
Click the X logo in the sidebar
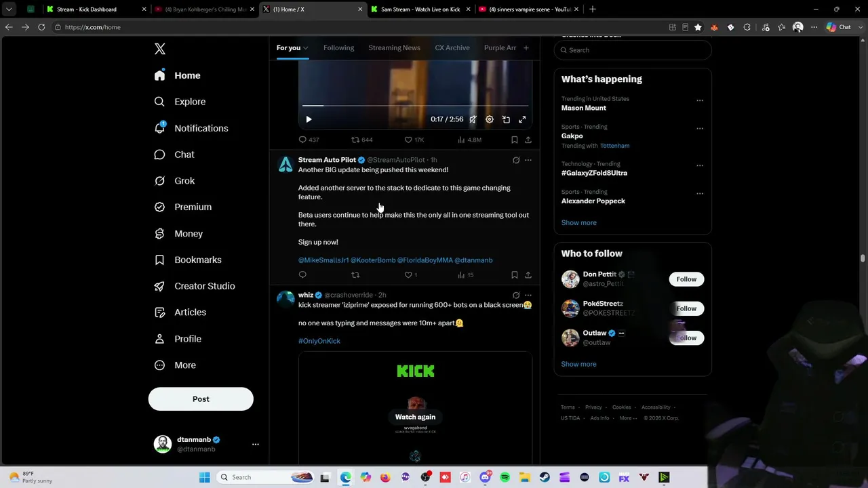tap(160, 49)
